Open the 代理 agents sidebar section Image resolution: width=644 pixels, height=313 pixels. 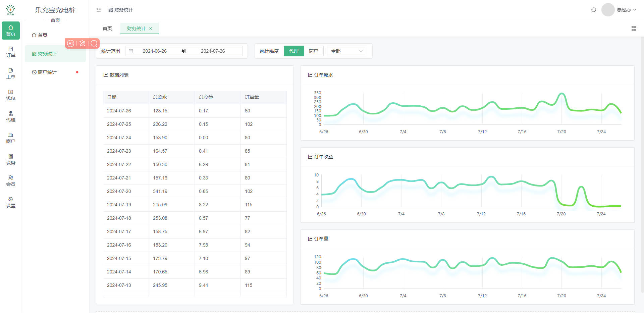tap(11, 116)
